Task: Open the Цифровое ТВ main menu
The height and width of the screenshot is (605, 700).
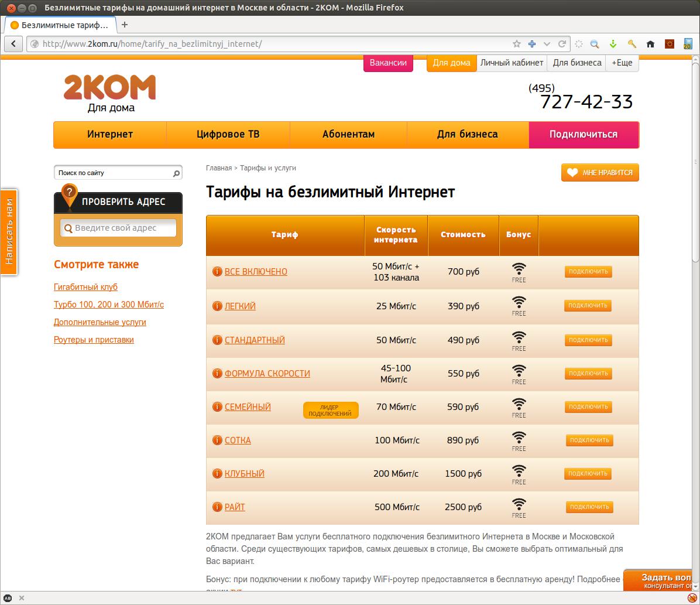Action: (x=228, y=135)
